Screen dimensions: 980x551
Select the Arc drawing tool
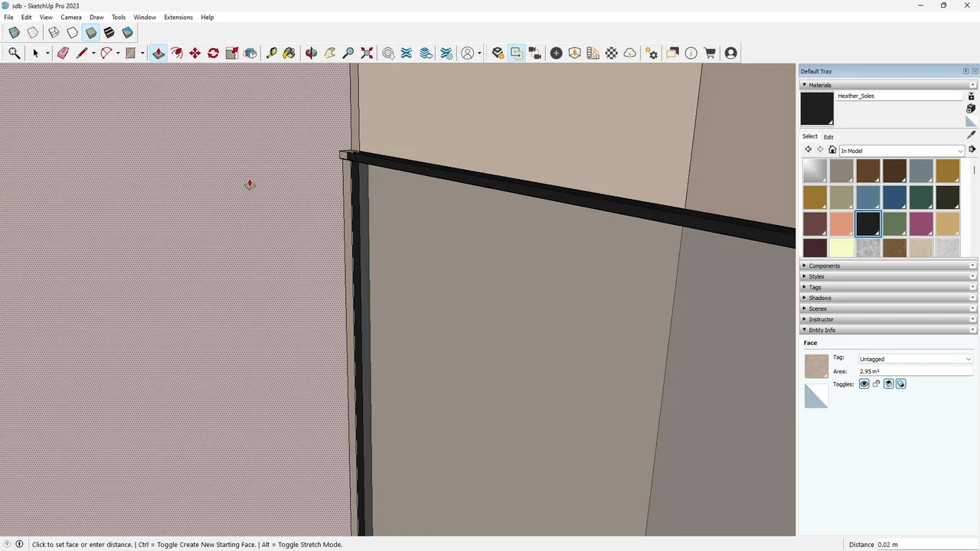pos(106,53)
